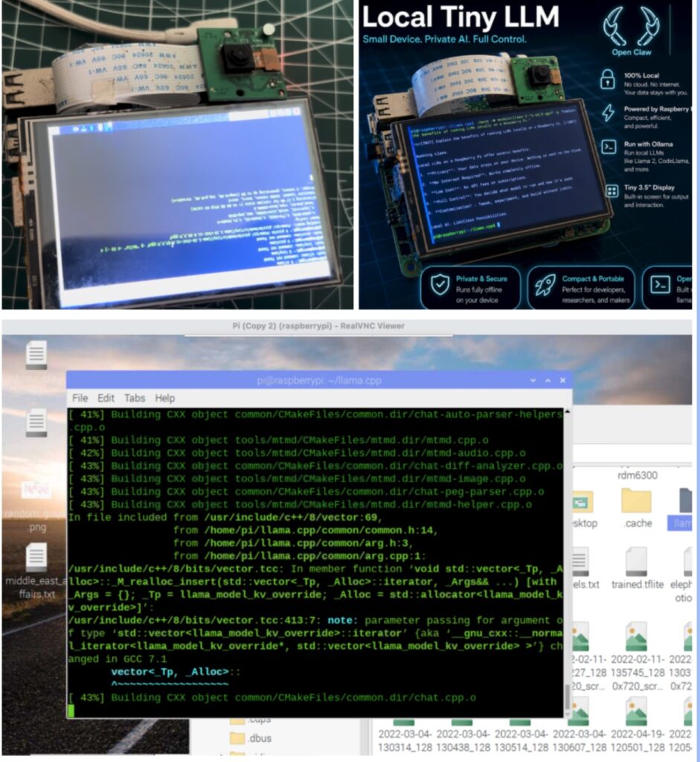Image resolution: width=700 pixels, height=762 pixels.
Task: Maximize the llama.cpp terminal window
Action: point(548,380)
